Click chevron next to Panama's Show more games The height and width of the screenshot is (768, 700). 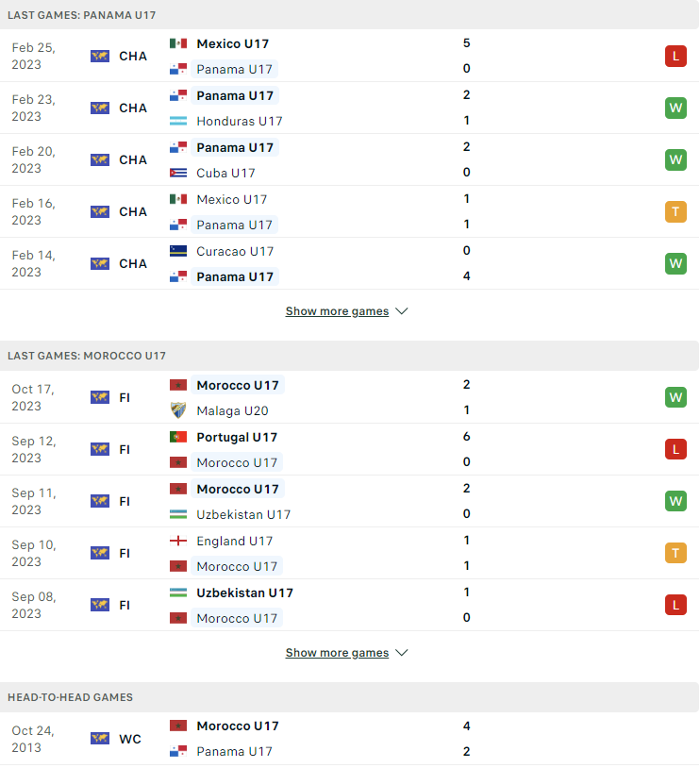[x=402, y=311]
